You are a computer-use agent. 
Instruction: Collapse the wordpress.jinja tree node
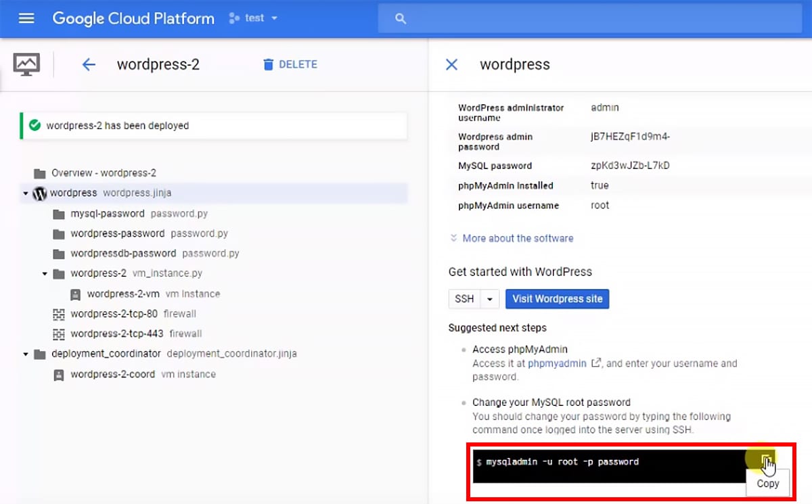coord(26,193)
